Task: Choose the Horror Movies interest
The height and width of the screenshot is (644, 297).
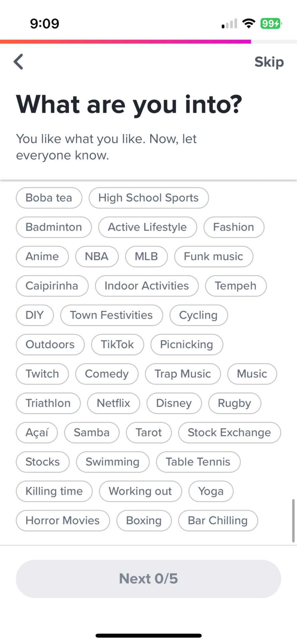Action: pos(63,521)
